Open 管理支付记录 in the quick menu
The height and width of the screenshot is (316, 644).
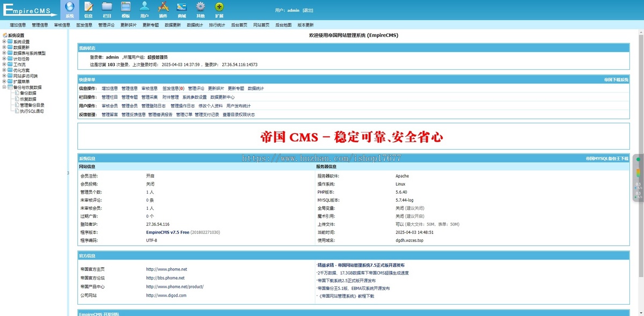pyautogui.click(x=207, y=114)
